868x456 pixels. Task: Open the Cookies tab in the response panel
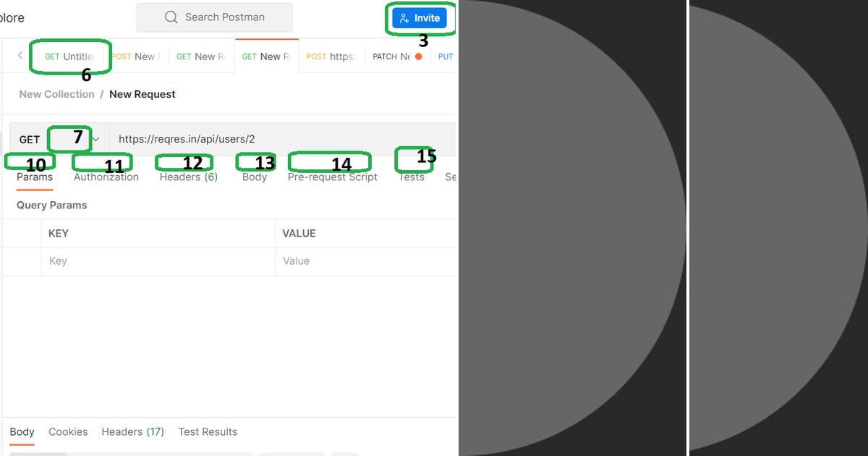[x=68, y=431]
